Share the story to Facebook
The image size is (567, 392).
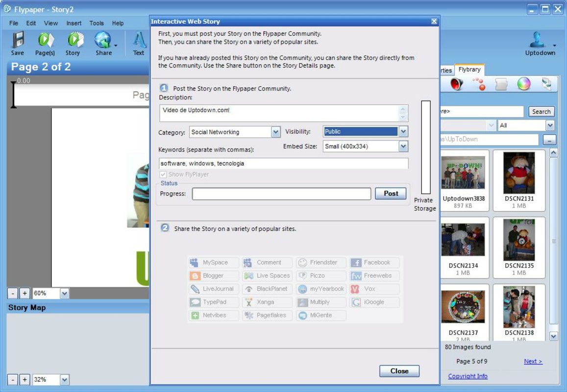coord(374,262)
